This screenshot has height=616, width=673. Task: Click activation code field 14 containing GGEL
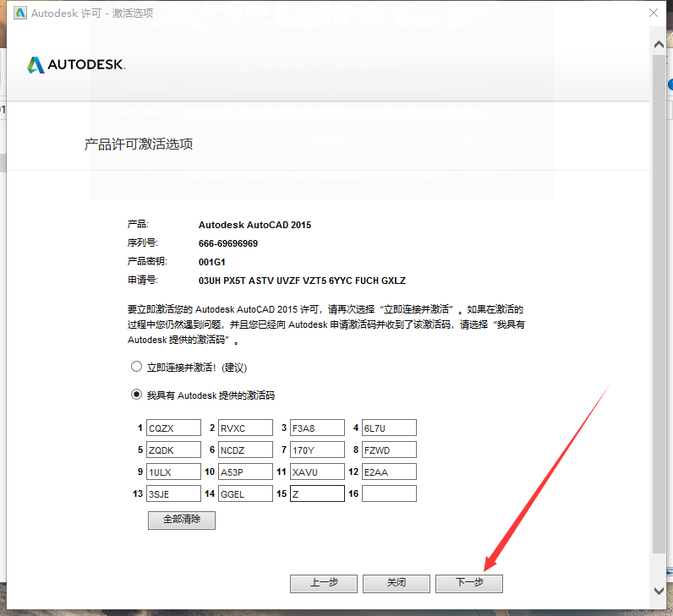[245, 493]
